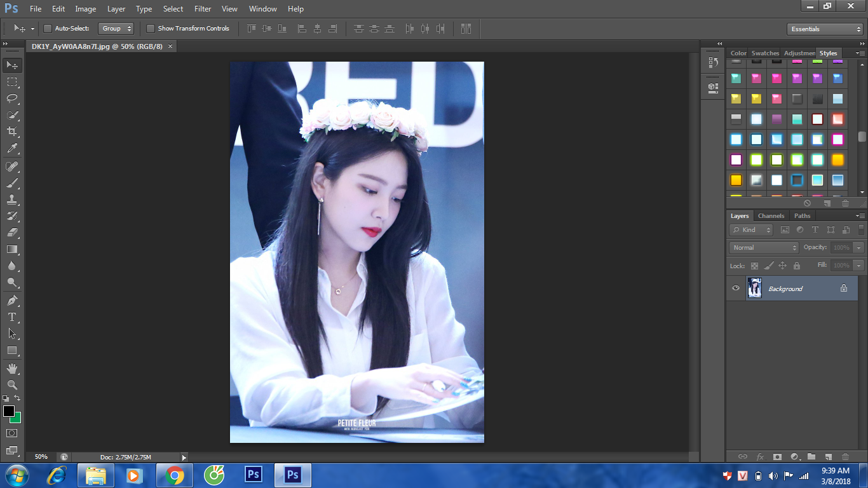Enable Show Transform Controls checkbox
Image resolution: width=868 pixels, height=488 pixels.
point(151,29)
